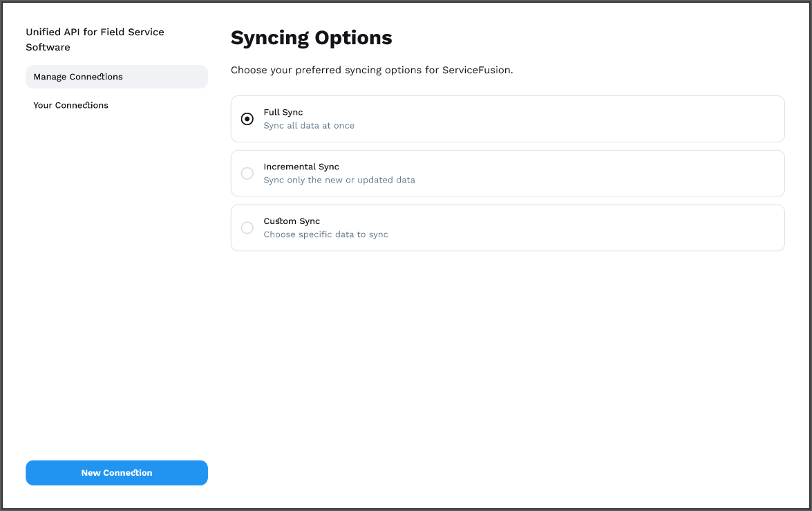
Task: Click the Custom Sync label text
Action: coord(292,221)
